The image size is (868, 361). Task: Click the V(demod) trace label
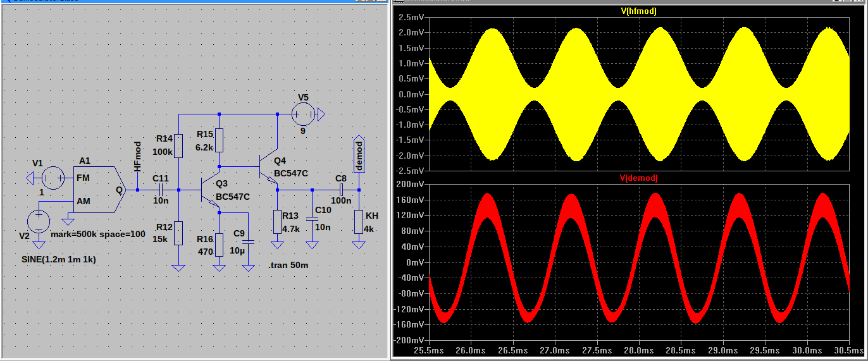(638, 178)
